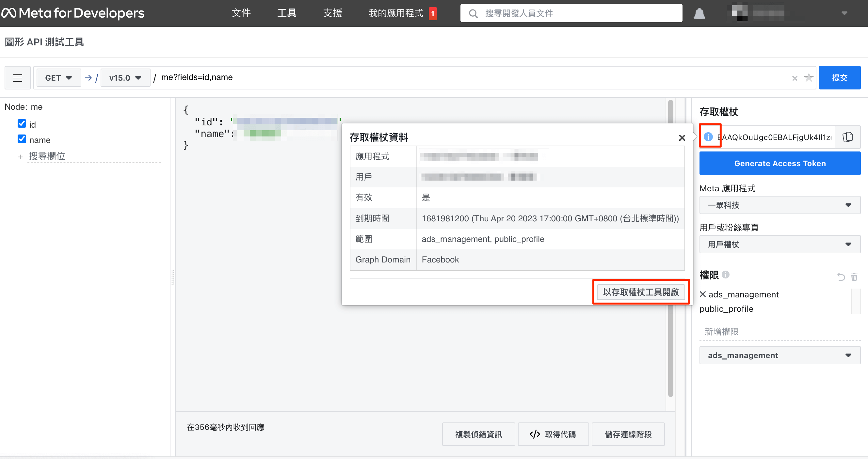
Task: Click Generate Access Token button
Action: click(x=780, y=163)
